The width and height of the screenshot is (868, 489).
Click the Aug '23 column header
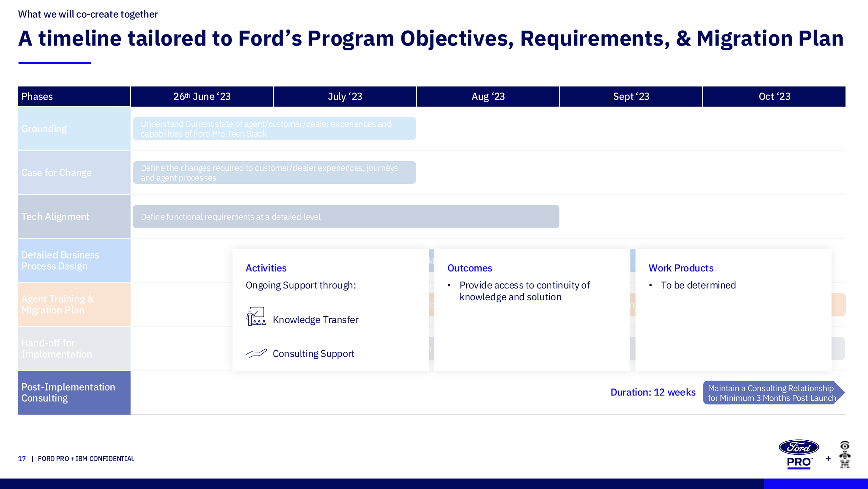pyautogui.click(x=488, y=96)
